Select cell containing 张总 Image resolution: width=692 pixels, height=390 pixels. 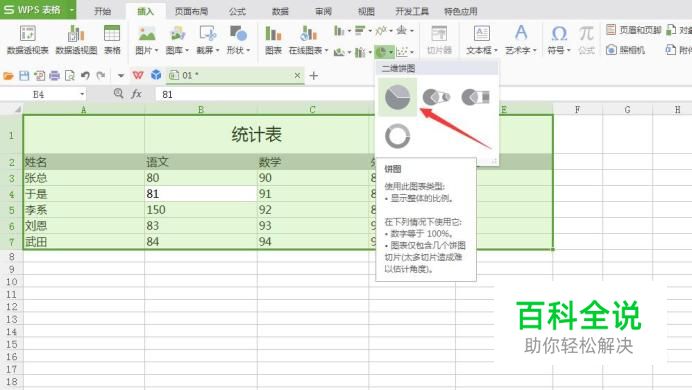tap(84, 178)
